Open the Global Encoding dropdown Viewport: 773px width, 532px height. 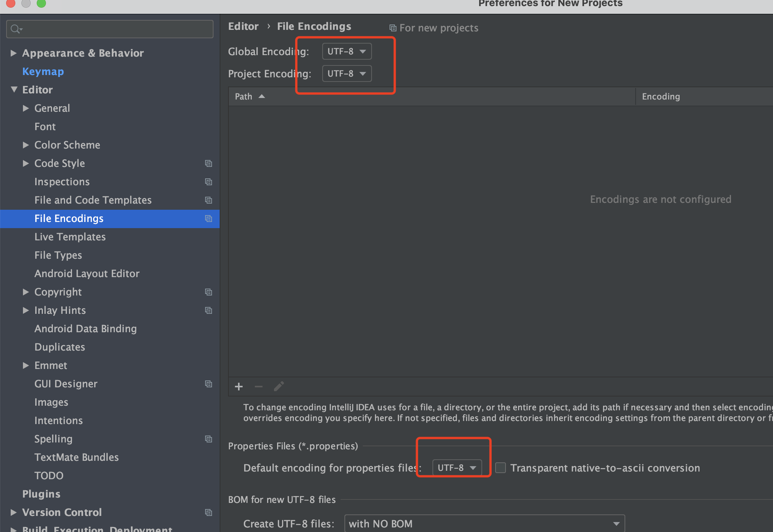tap(346, 51)
